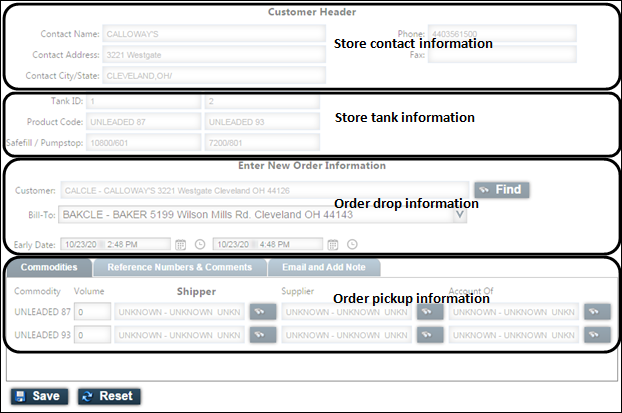
Task: Click the Shipper column heading
Action: (x=196, y=292)
